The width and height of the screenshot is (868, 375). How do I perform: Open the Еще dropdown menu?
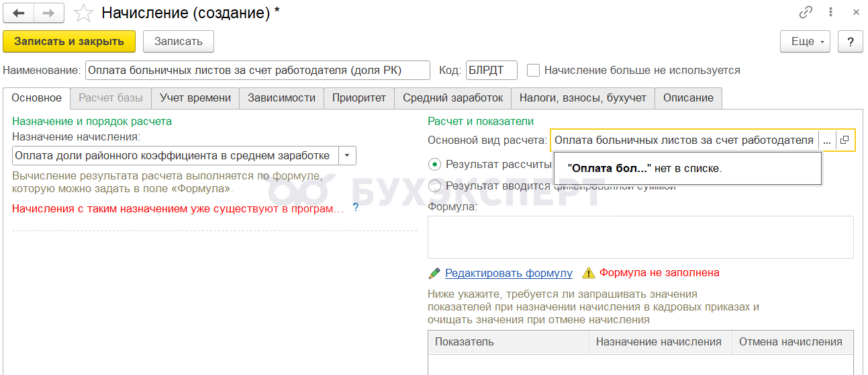[x=806, y=42]
